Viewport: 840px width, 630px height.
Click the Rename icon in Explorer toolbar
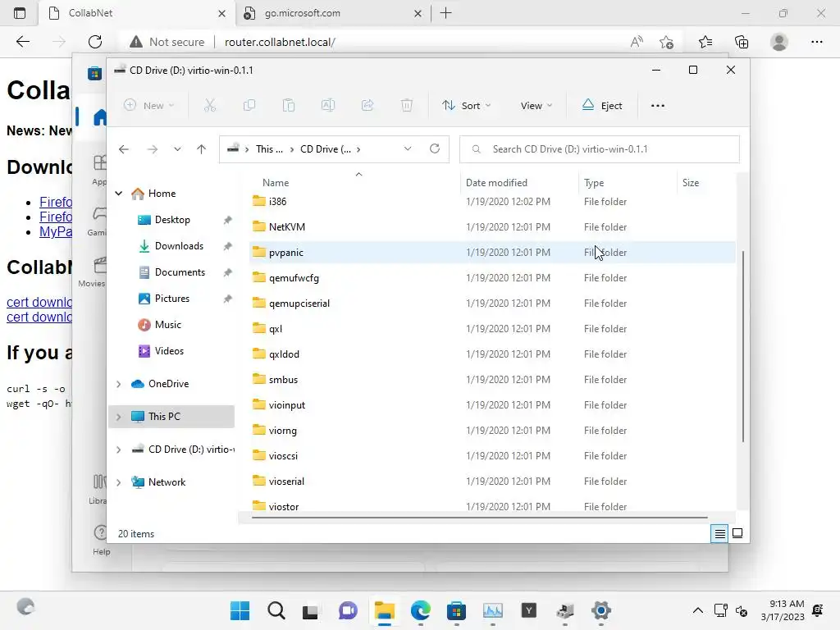click(x=328, y=106)
